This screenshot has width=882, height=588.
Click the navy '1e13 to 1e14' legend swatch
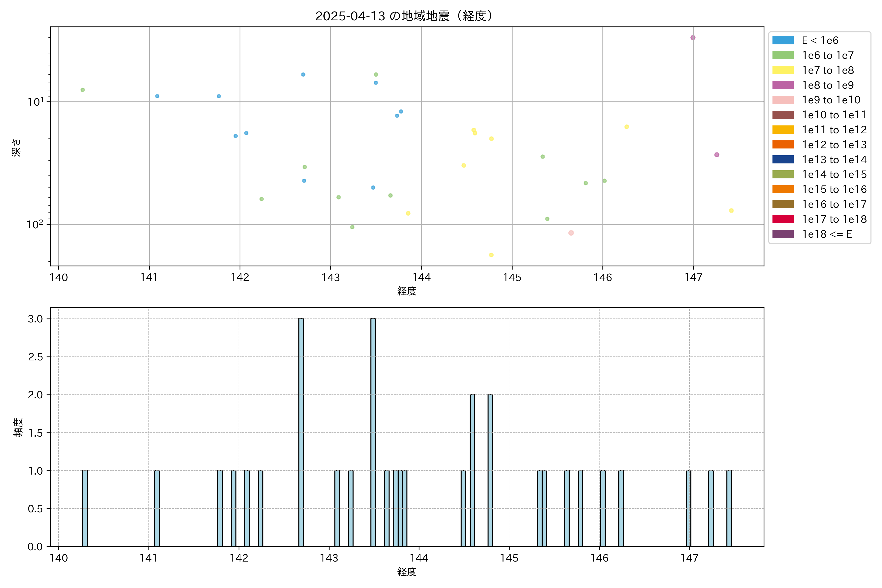[x=783, y=159]
